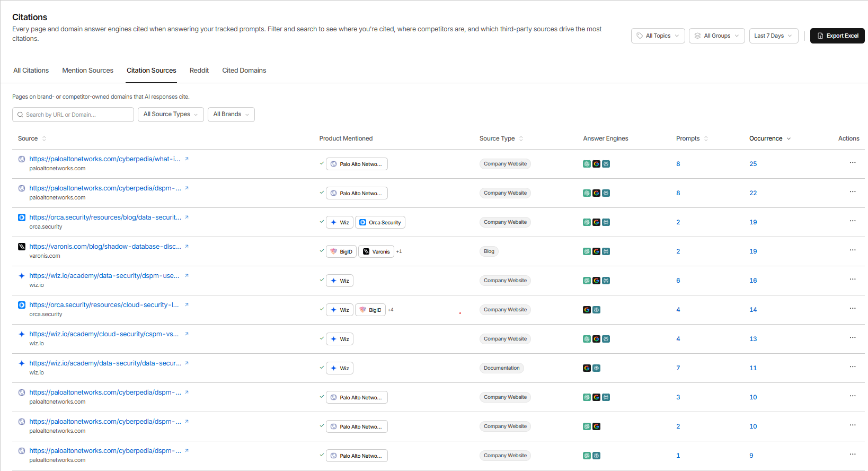Open the Last 7 Days date dropdown
Image resolution: width=868 pixels, height=471 pixels.
coord(773,36)
